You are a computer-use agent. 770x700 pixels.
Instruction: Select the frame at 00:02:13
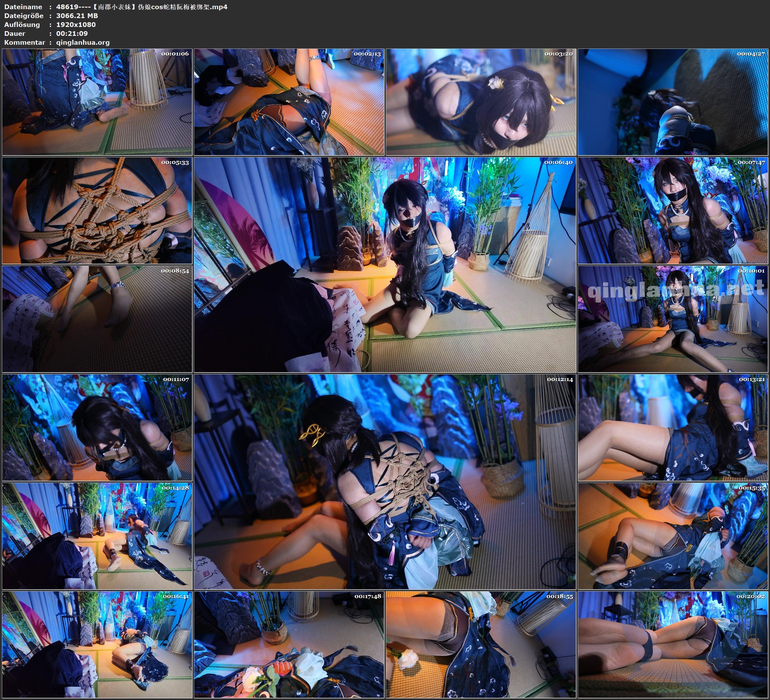point(289,102)
